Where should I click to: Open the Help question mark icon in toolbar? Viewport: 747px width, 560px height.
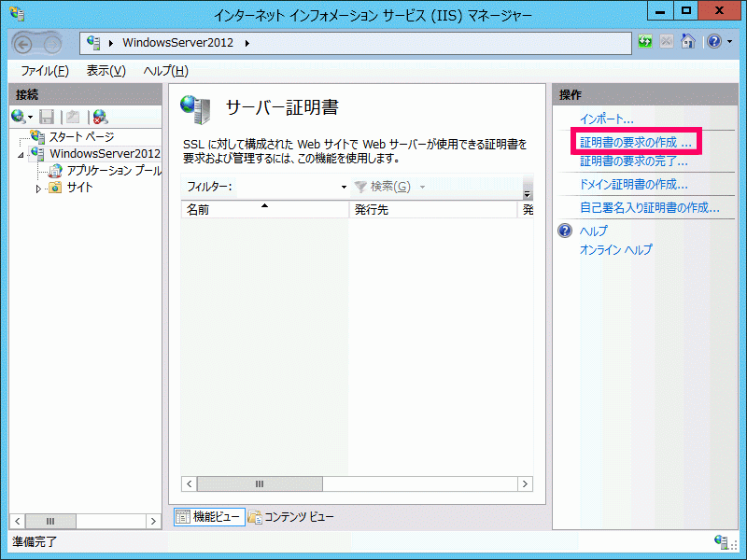pyautogui.click(x=714, y=42)
